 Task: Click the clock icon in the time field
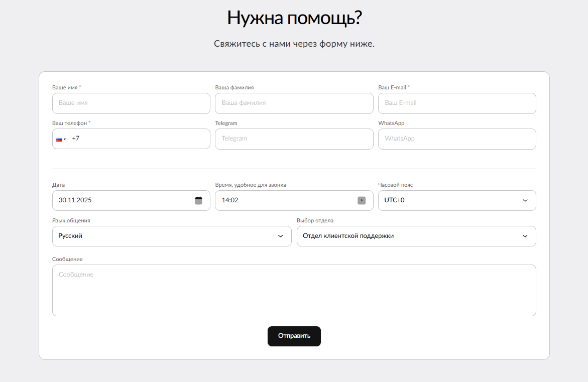(362, 200)
